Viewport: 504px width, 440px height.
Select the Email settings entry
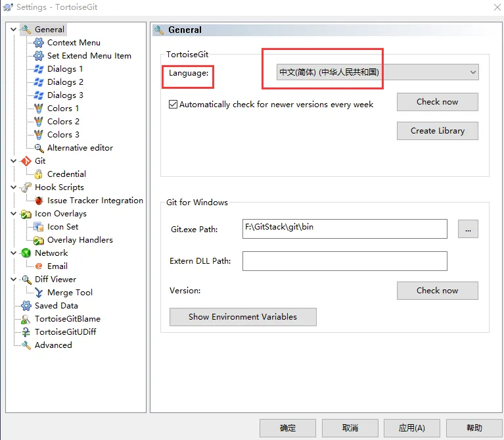(58, 266)
